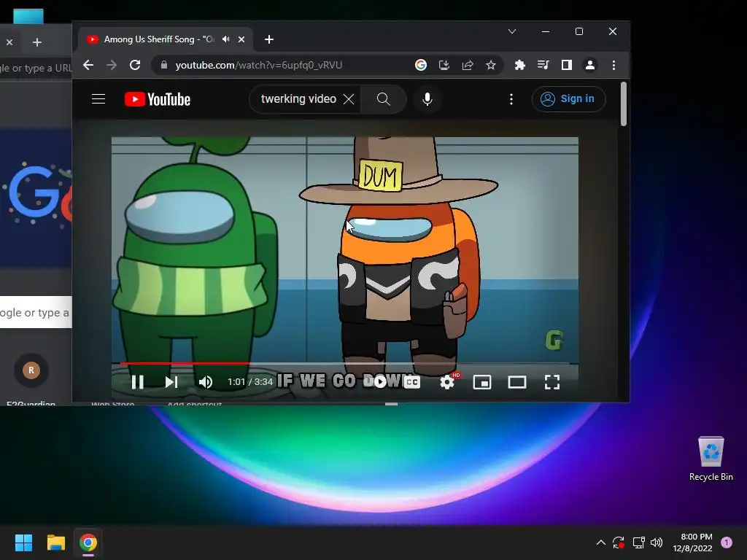
Task: Open notification badge in taskbar
Action: [x=727, y=542]
